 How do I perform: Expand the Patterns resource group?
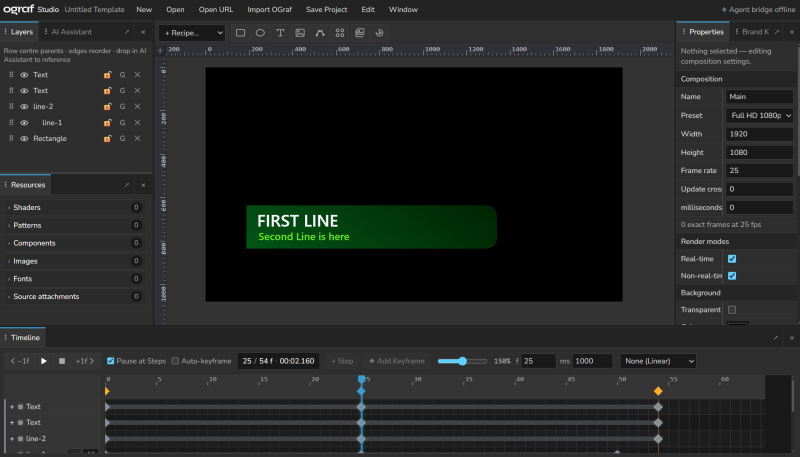[75, 225]
